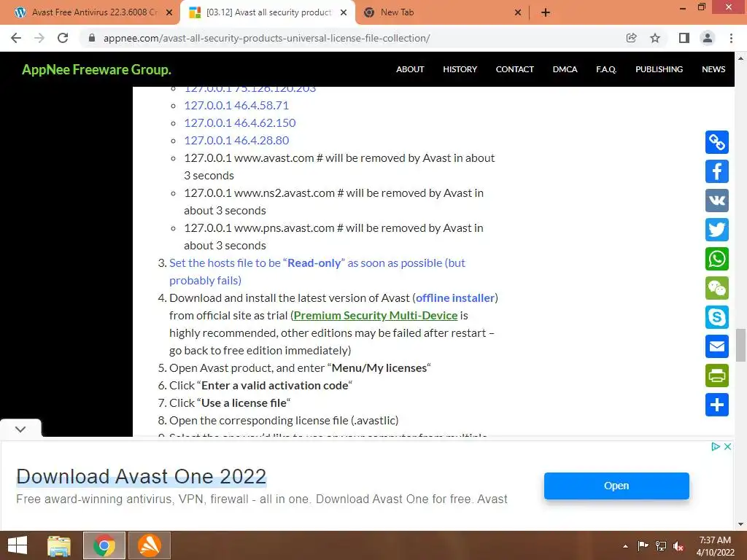The width and height of the screenshot is (747, 560).
Task: Share page via Skype
Action: (716, 317)
